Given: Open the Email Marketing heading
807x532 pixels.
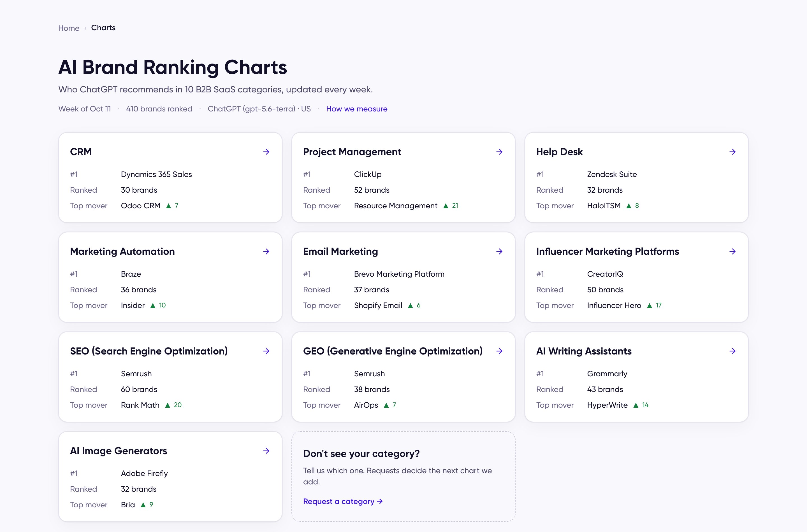Looking at the screenshot, I should [340, 251].
